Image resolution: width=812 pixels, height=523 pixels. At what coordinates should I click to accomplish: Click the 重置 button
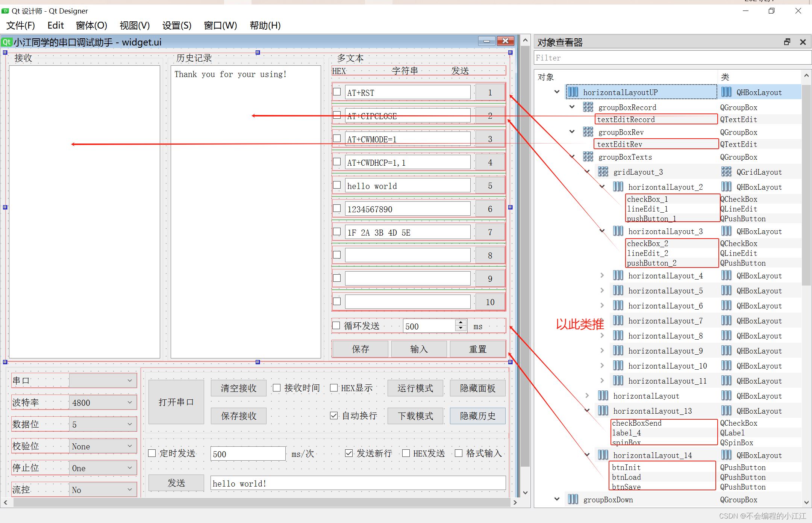click(477, 349)
